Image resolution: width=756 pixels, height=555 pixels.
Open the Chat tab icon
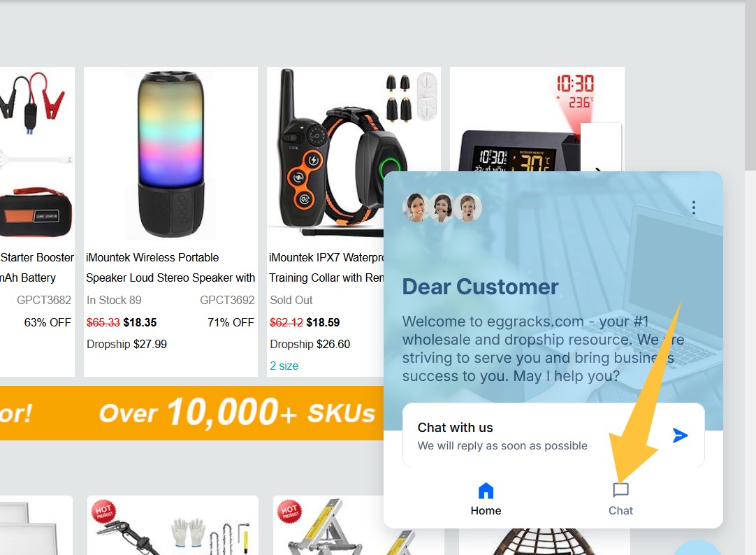[x=620, y=491]
